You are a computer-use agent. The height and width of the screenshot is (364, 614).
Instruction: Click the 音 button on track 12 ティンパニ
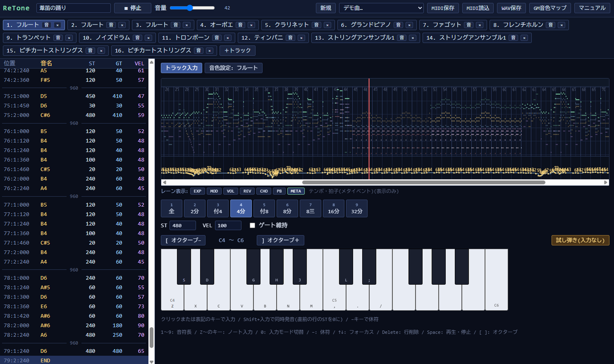pyautogui.click(x=290, y=37)
